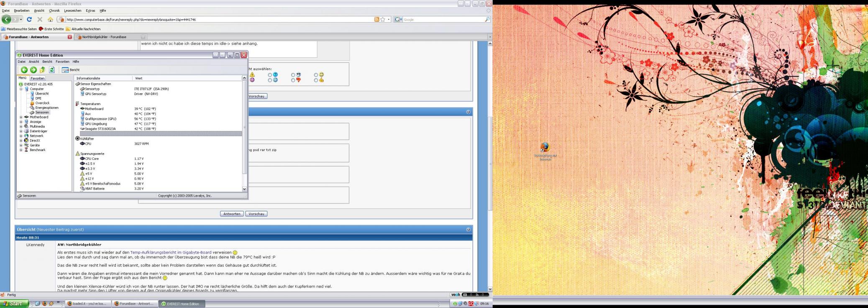Image resolution: width=868 pixels, height=308 pixels.
Task: Expand the DirectX tree node
Action: pos(21,141)
